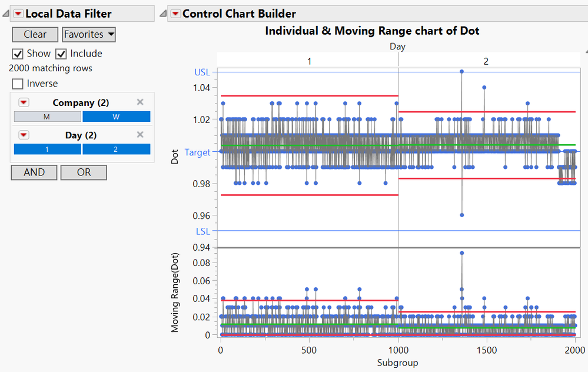Click the Moving Range(Dot) axis label
The width and height of the screenshot is (588, 372).
(174, 293)
